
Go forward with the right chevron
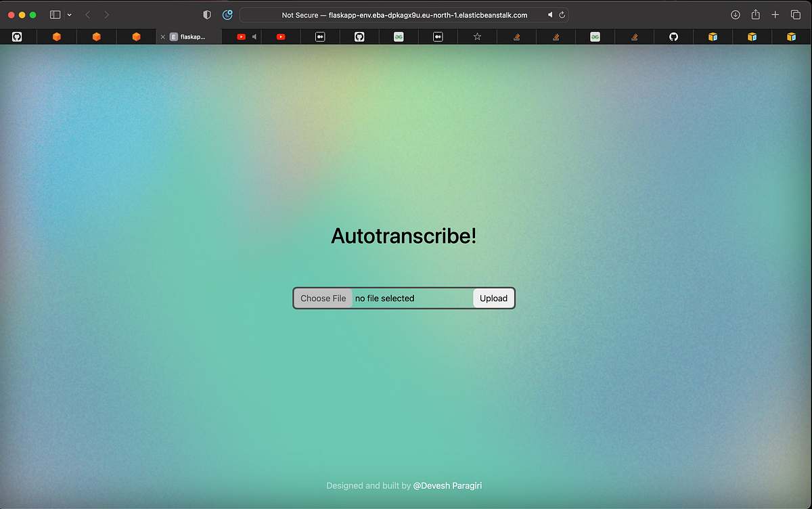click(x=106, y=15)
